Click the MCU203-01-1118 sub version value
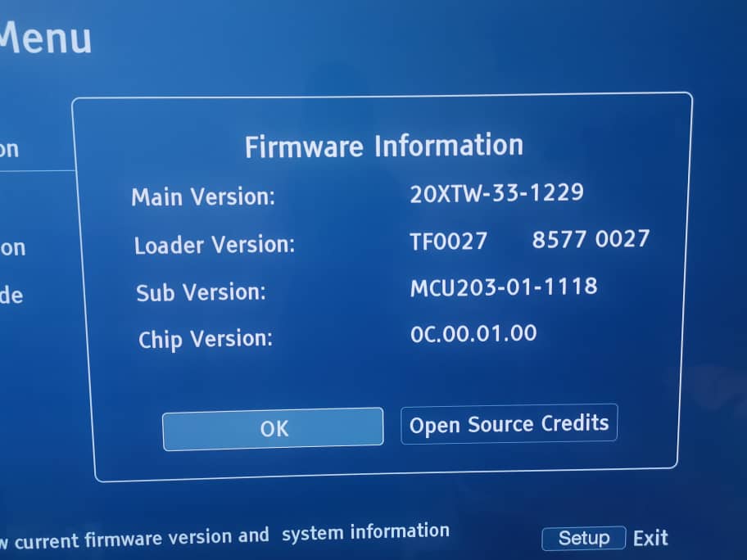 click(504, 287)
